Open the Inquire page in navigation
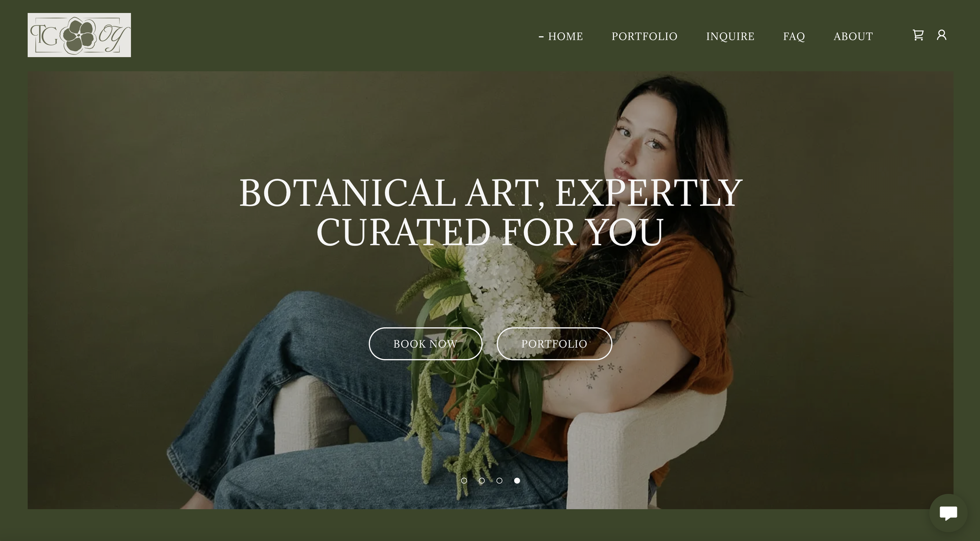980x541 pixels. pos(730,36)
